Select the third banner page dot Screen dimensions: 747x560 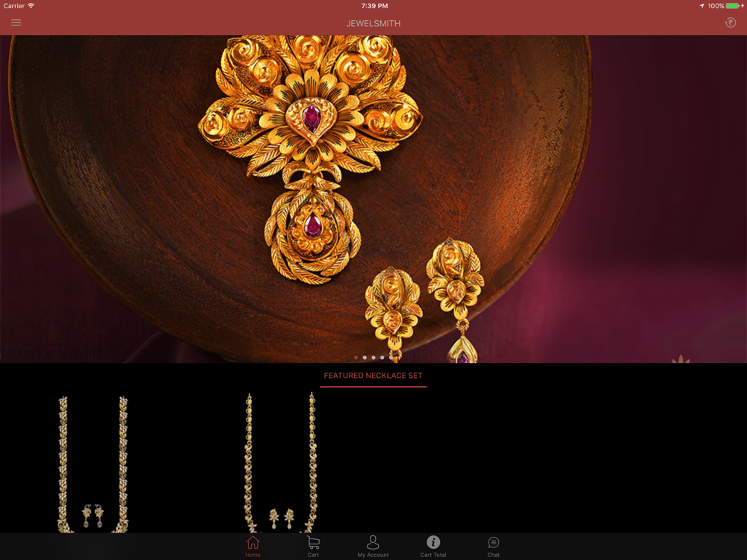pos(373,357)
